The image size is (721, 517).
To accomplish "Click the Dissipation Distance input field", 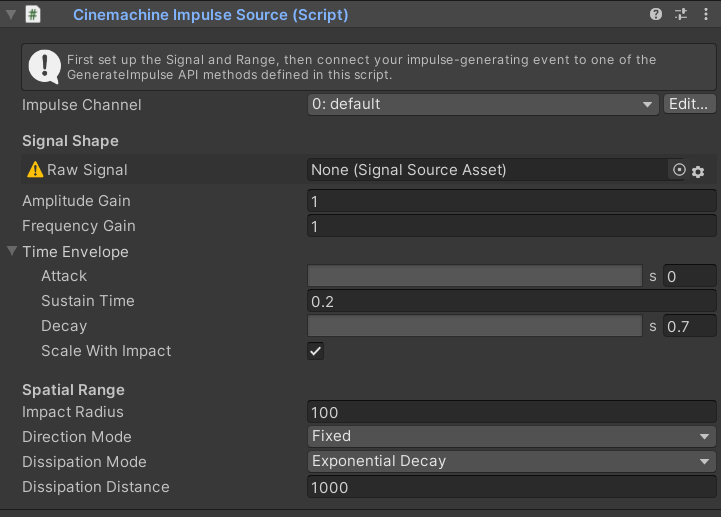I will click(511, 487).
